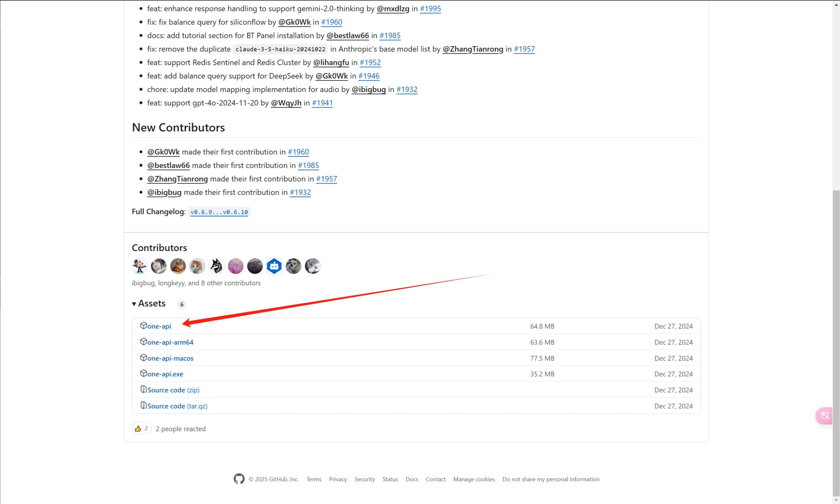Screen dimensions: 840x504
Task: Open the ninth contributor avatar with the animal face
Action: click(x=293, y=266)
